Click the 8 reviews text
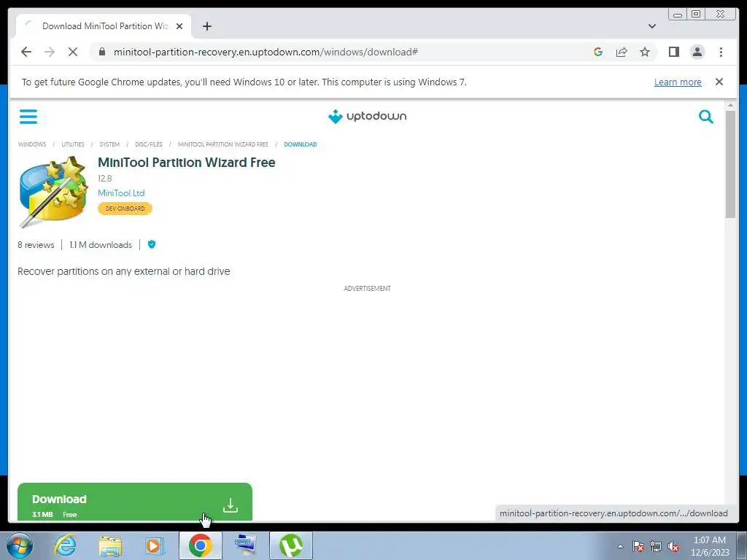The image size is (747, 560). pos(36,245)
